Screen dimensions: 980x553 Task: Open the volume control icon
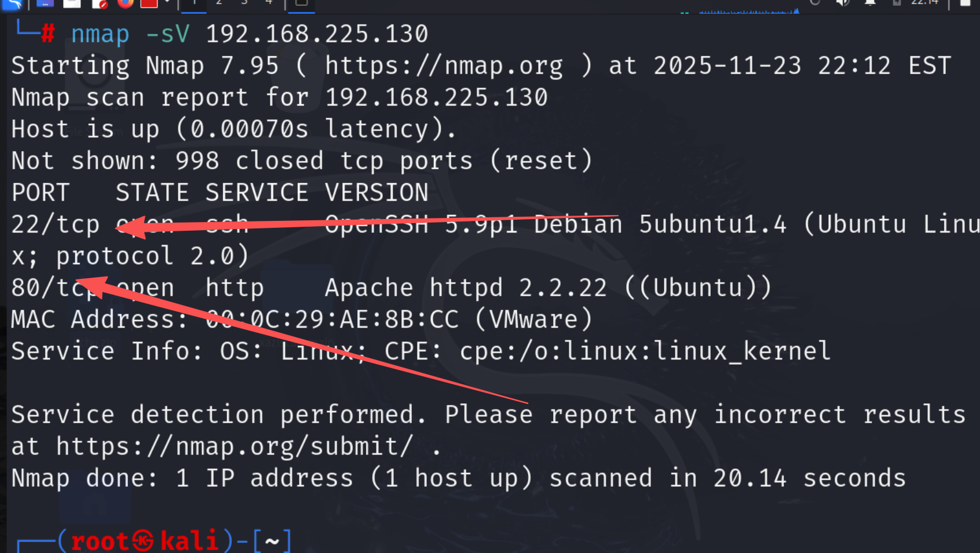(842, 3)
